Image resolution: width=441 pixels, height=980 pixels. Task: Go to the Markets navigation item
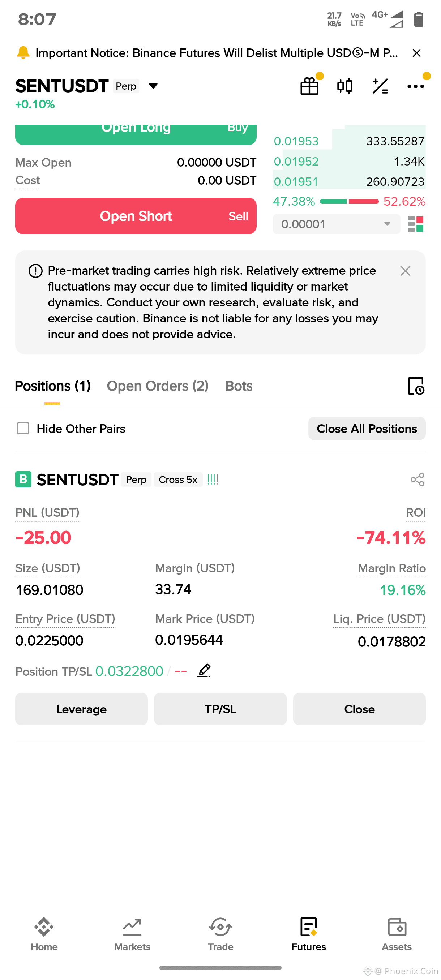(132, 934)
